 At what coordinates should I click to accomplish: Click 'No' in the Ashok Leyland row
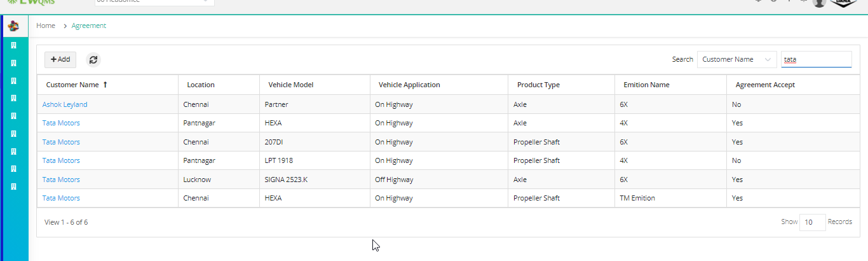coord(736,104)
